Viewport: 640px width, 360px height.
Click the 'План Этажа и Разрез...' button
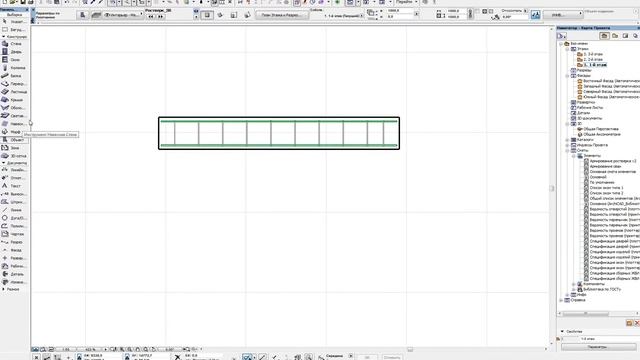click(x=282, y=15)
